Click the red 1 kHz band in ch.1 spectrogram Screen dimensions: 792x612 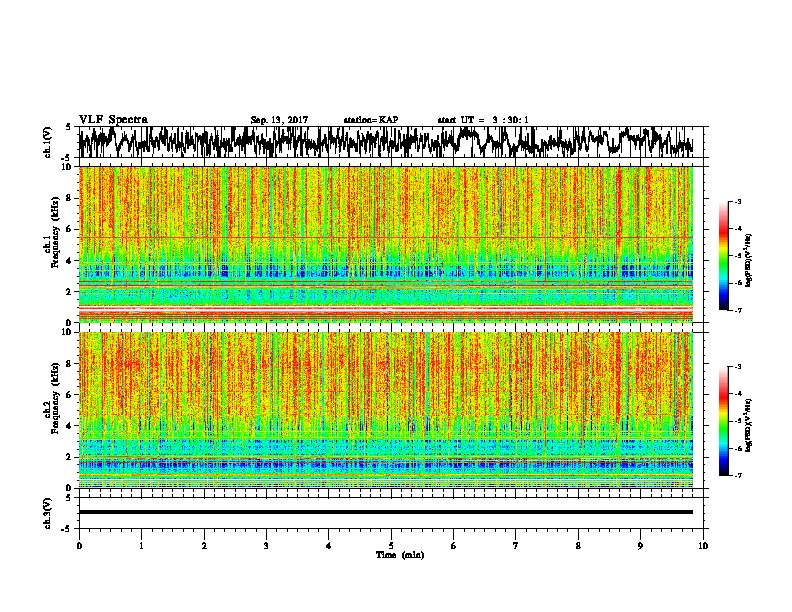click(385, 308)
